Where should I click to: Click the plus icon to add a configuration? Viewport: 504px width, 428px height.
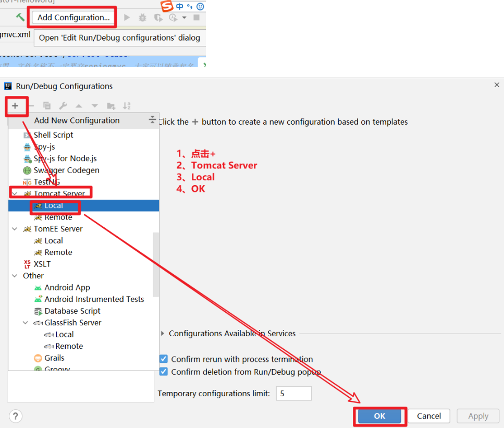(15, 106)
